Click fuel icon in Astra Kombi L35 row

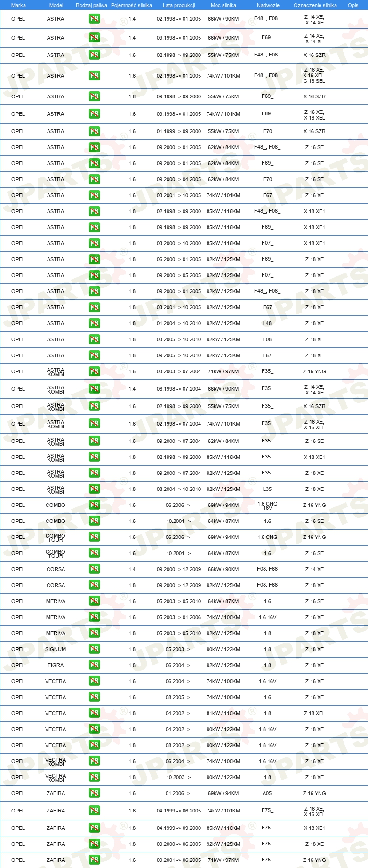(94, 489)
